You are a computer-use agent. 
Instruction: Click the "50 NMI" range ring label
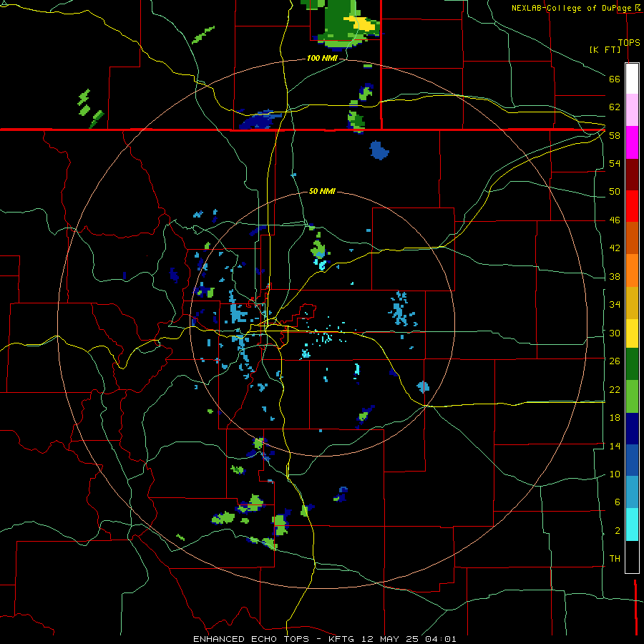(x=321, y=191)
